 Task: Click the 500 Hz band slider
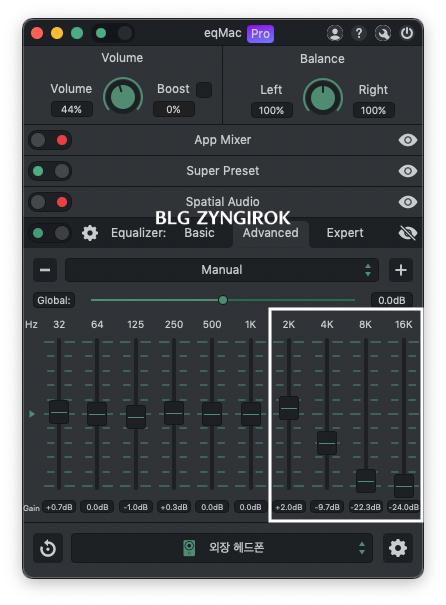pyautogui.click(x=212, y=414)
